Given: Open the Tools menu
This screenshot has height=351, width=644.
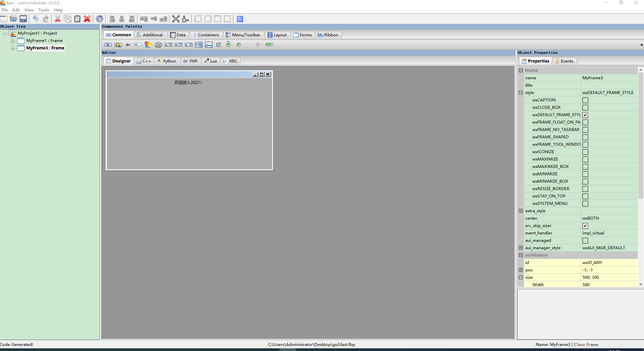Looking at the screenshot, I should 44,10.
